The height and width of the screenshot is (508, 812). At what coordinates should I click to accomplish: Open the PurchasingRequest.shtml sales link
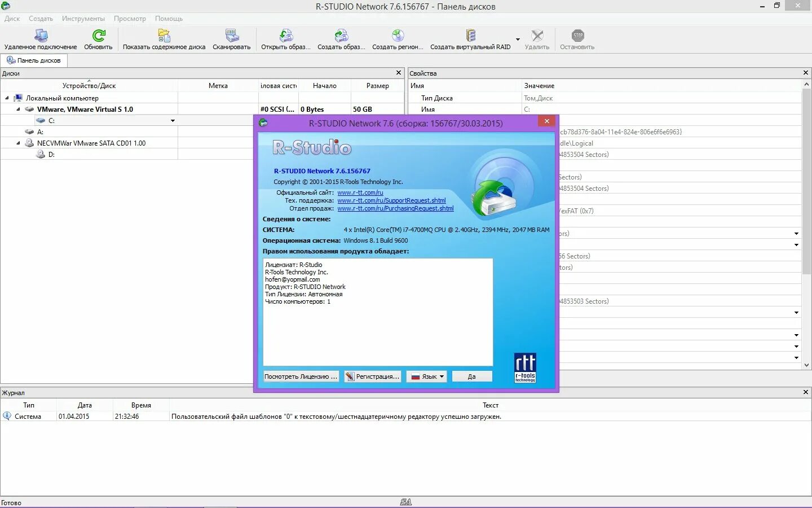click(395, 208)
